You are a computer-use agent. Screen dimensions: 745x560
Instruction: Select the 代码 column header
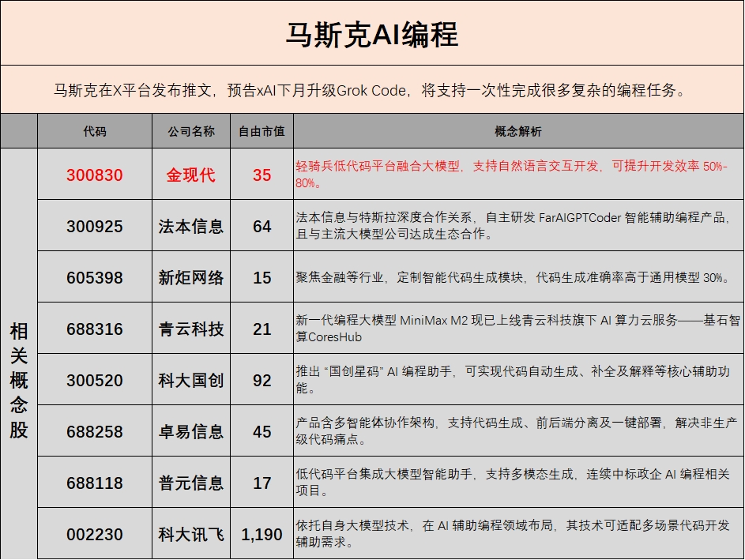pyautogui.click(x=95, y=131)
